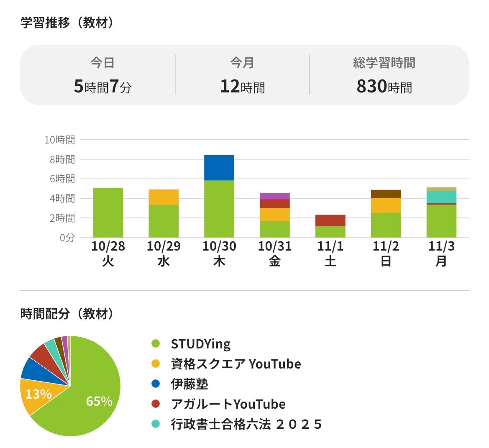Click the red アガルートYouTube legend dot
489x448 pixels.
156,404
